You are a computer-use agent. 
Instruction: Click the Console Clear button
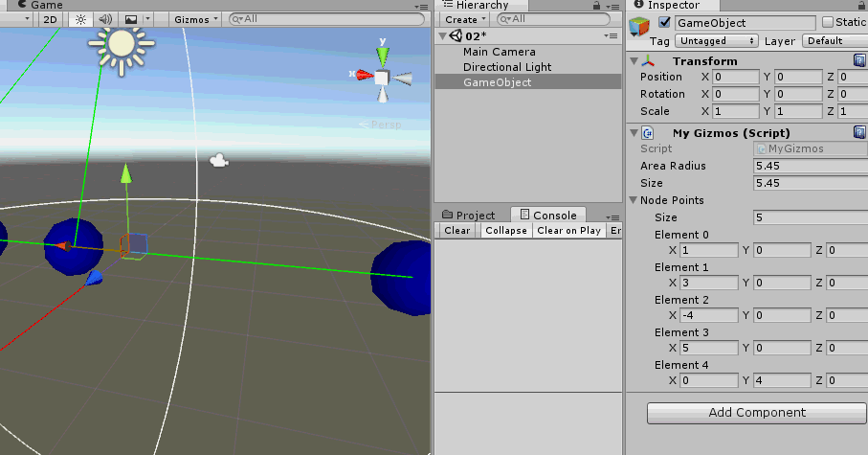pos(457,231)
